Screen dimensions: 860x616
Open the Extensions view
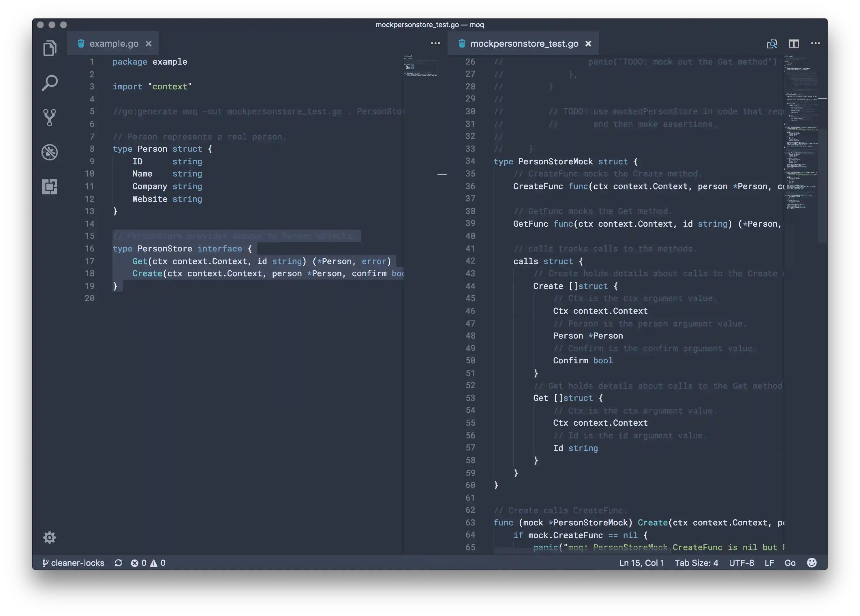(50, 187)
